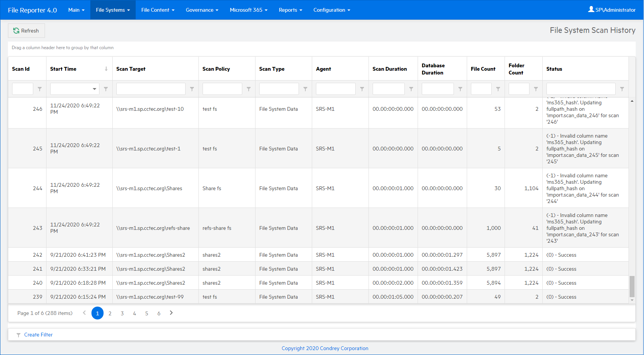Click the filter icon for Scan Id column
Image resolution: width=644 pixels, height=355 pixels.
(x=40, y=89)
